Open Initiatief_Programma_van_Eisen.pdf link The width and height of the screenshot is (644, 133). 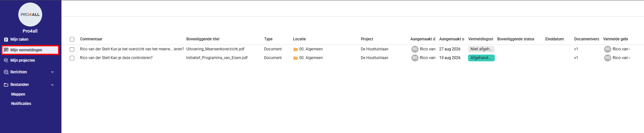pos(217,58)
